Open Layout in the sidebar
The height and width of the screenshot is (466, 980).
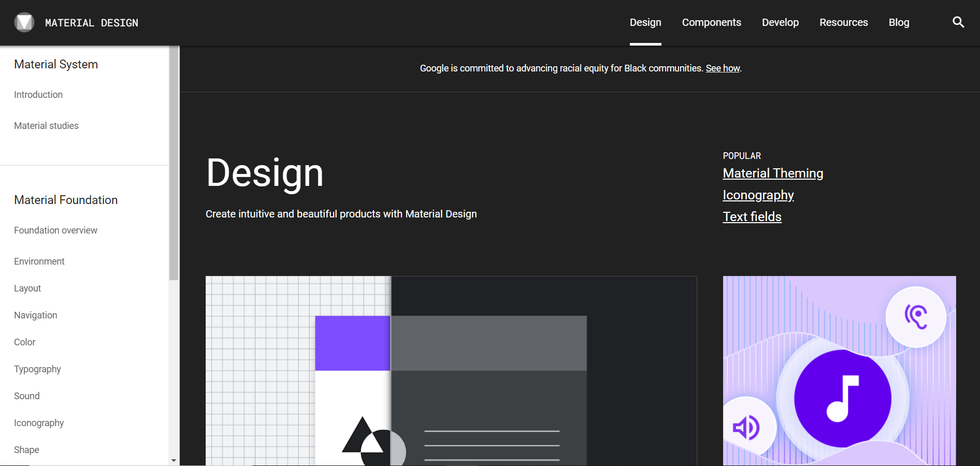pos(27,288)
